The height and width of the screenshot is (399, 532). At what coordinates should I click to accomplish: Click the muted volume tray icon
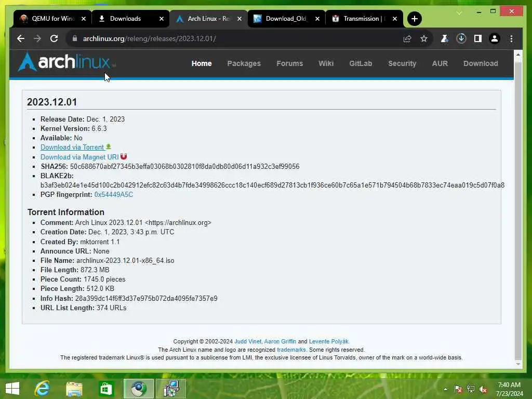point(483,390)
